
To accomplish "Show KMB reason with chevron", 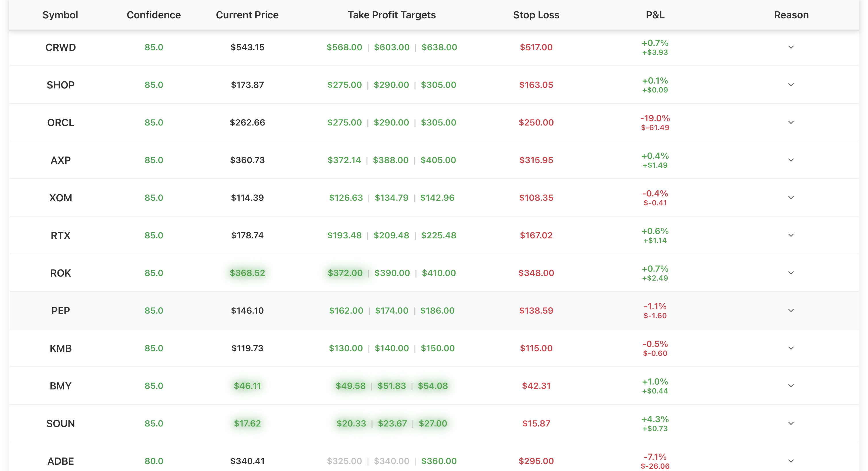I will (x=791, y=348).
